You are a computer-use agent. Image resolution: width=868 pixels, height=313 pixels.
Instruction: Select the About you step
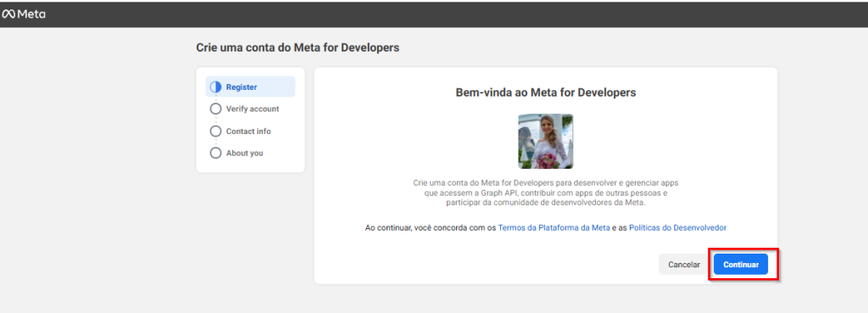tap(237, 153)
